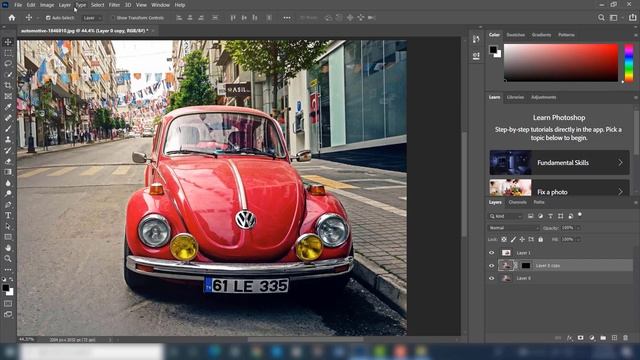Select the Gradient tool
This screenshot has width=640, height=360.
tap(8, 172)
